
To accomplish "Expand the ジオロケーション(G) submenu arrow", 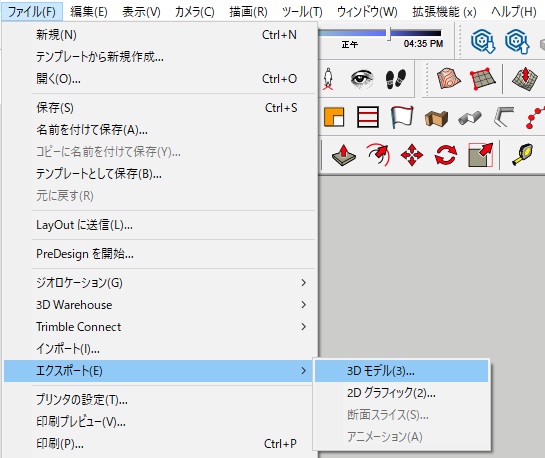I will tap(303, 283).
